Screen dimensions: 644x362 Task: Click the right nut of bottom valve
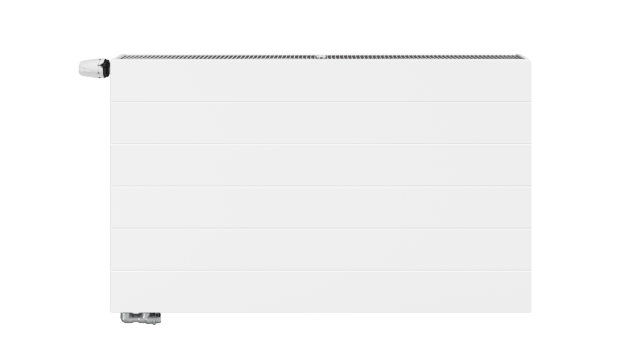154,319
